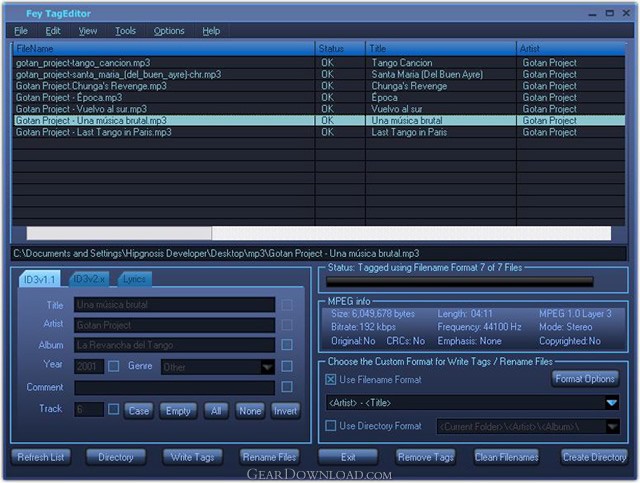The image size is (640, 483).
Task: Click the tagging status progress bar
Action: point(460,282)
